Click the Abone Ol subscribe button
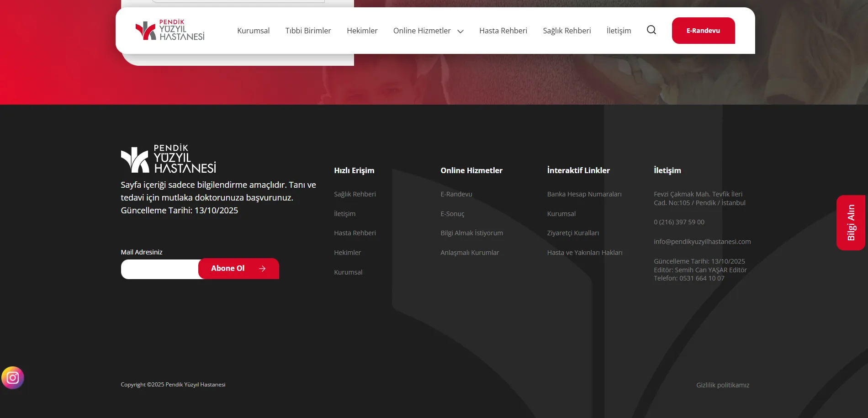 pyautogui.click(x=238, y=269)
